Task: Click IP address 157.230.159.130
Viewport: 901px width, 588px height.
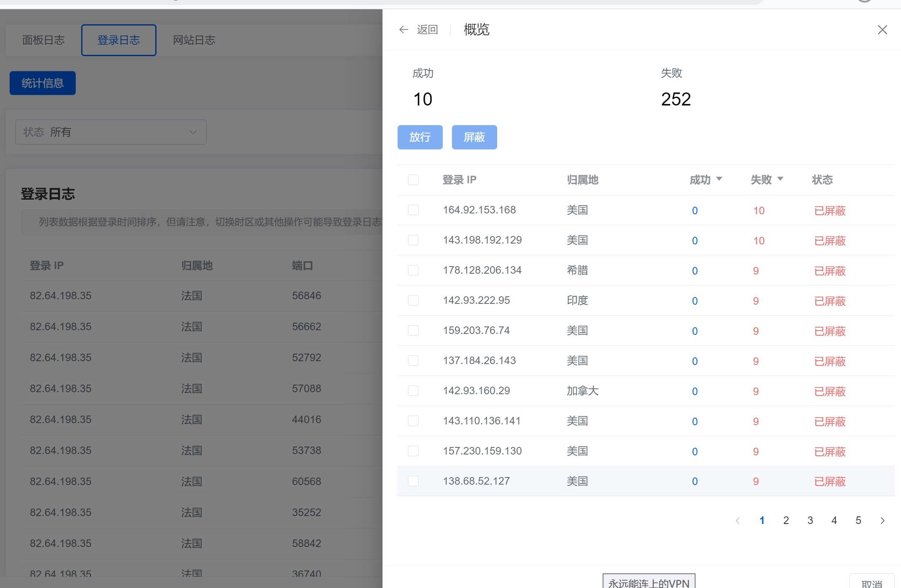Action: [483, 451]
